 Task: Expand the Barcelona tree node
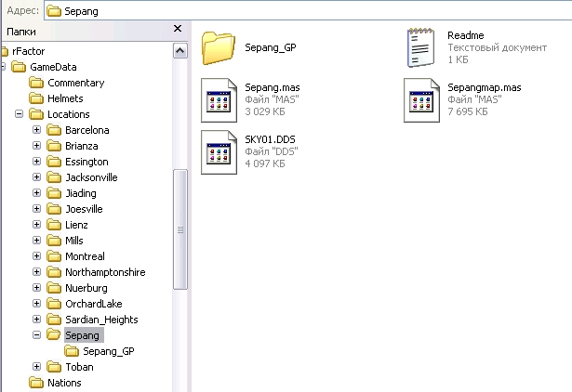(36, 130)
